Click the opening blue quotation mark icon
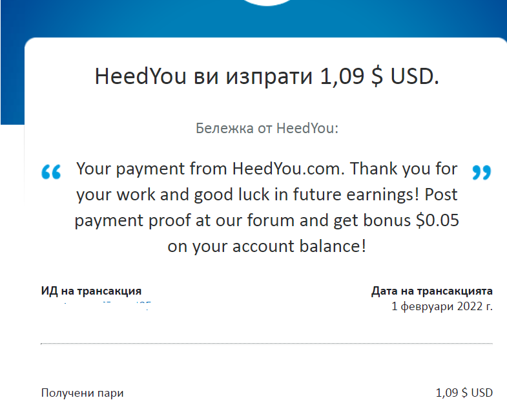Screen dimensions: 507x420 click(x=51, y=172)
